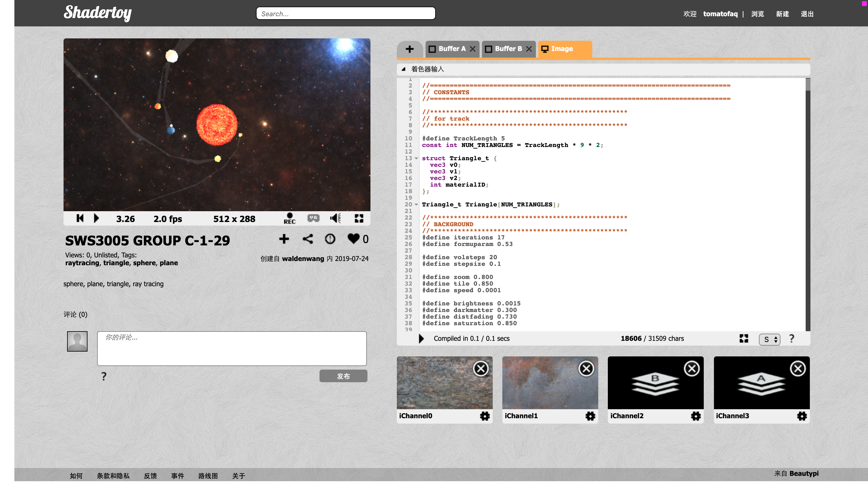This screenshot has height=498, width=868.
Task: Remove the iChannel2 input
Action: 692,368
